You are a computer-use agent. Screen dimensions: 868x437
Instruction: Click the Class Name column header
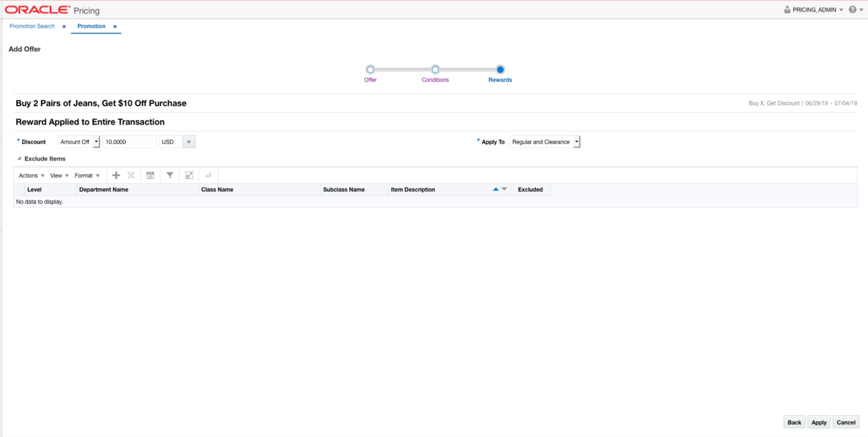(259, 189)
